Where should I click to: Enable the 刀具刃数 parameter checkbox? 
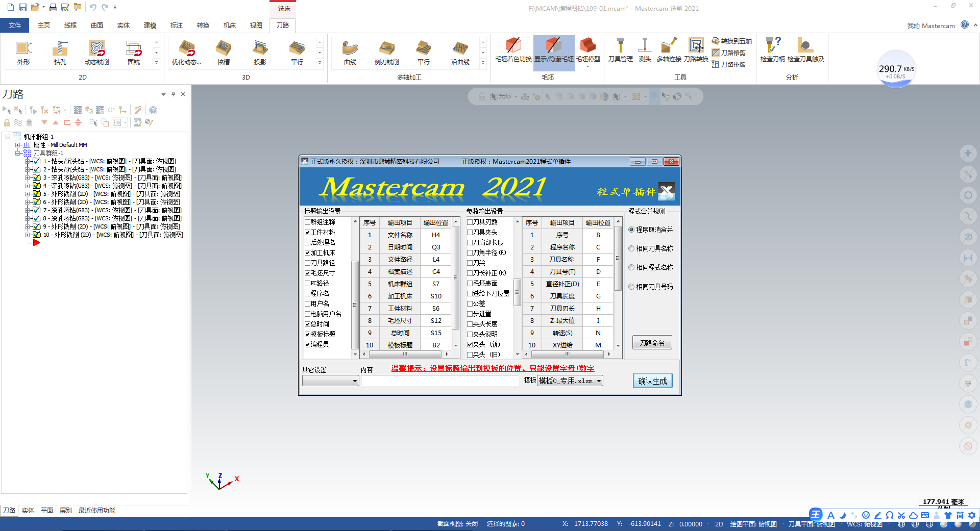point(470,222)
